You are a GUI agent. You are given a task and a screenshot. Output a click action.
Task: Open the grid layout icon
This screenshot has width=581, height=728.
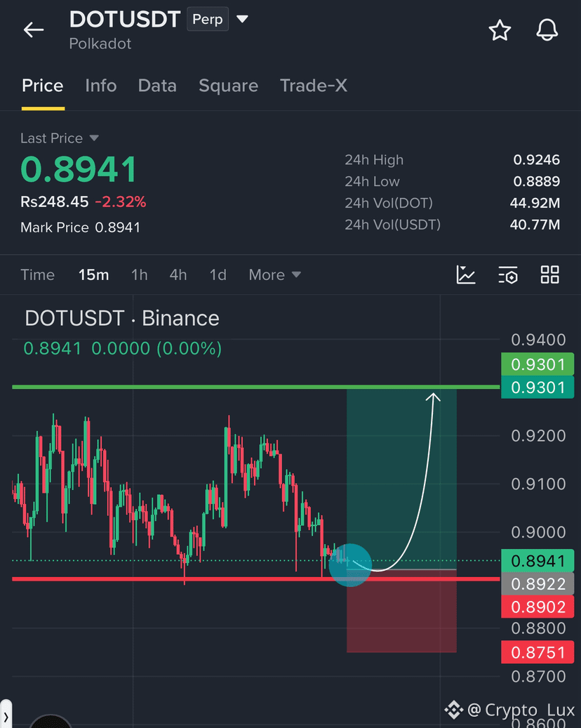click(x=550, y=274)
